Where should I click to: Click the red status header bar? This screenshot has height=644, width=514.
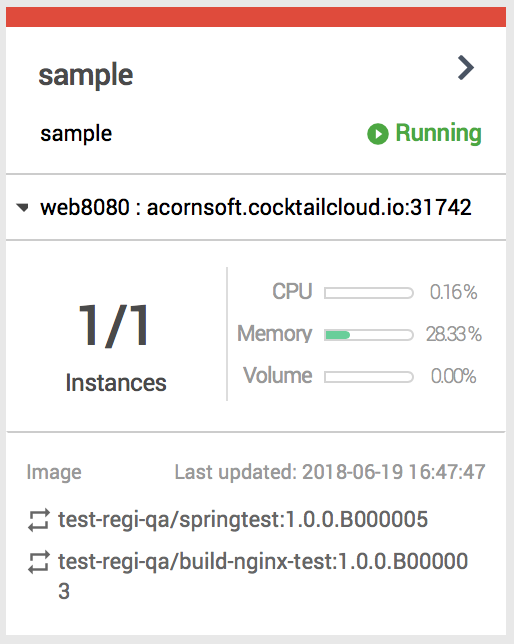coord(256,17)
